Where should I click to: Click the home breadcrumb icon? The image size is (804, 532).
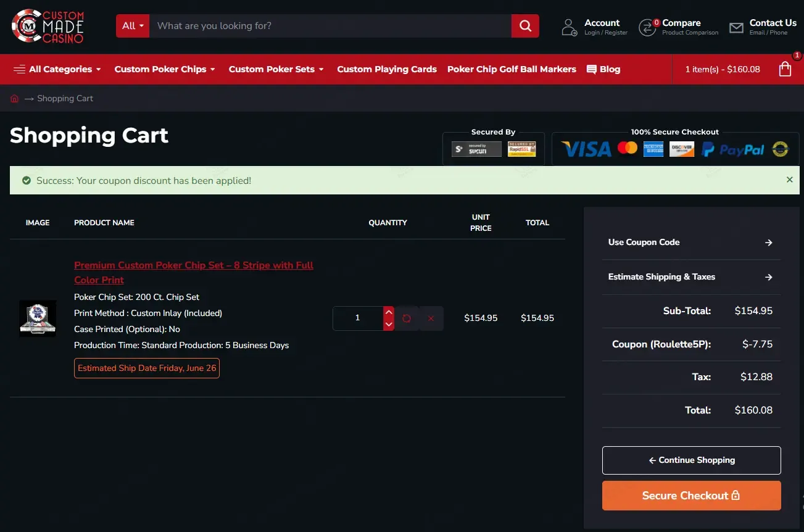tap(15, 99)
